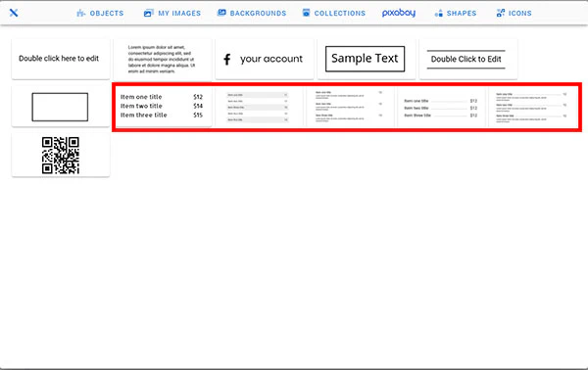Viewport: 588px width, 370px height.
Task: Insert price list with $12 $14 $15
Action: 163,107
